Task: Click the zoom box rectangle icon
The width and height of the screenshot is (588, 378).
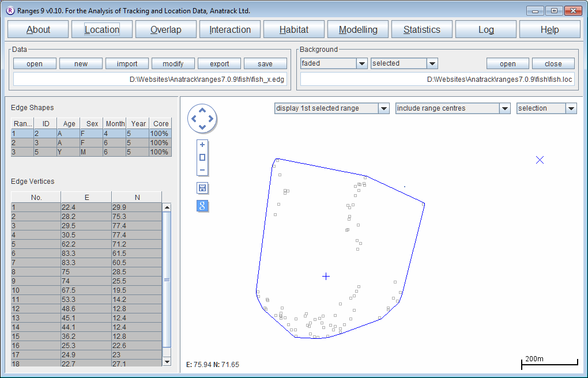Action: pos(202,157)
